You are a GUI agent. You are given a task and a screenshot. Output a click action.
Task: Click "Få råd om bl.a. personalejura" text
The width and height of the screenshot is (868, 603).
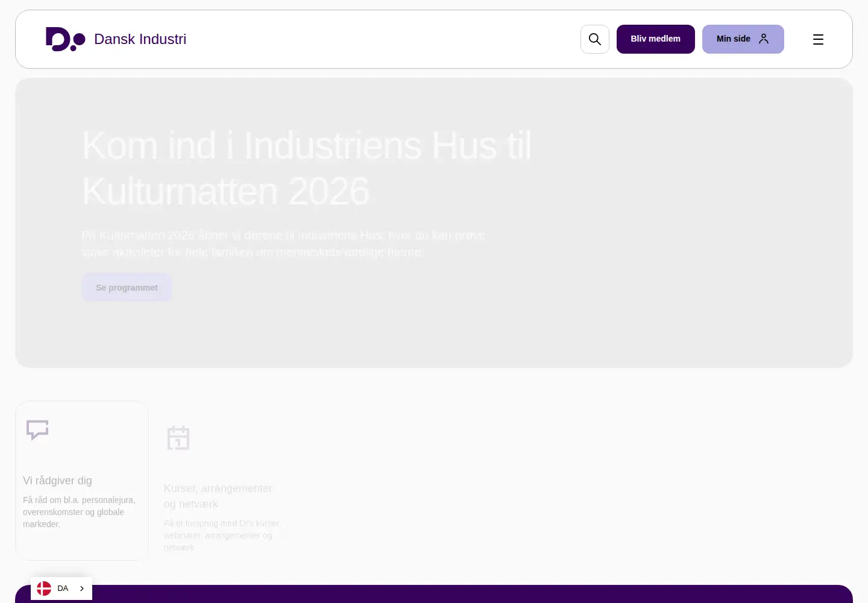[x=79, y=512]
